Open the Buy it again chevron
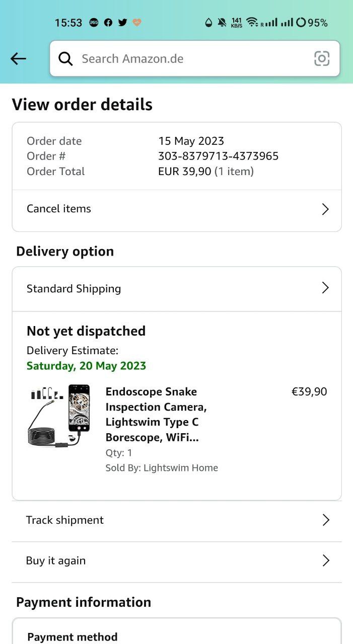353x644 pixels. (326, 560)
